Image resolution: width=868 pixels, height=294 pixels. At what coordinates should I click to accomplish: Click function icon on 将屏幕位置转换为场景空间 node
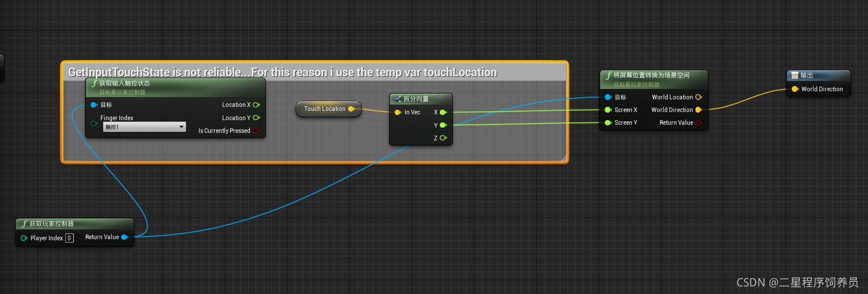point(608,75)
